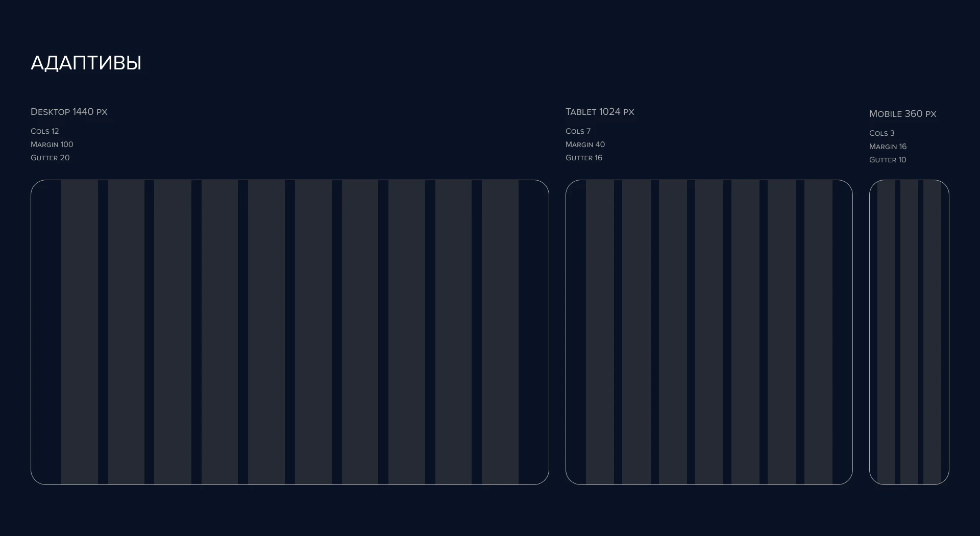
Task: Click the Gutter 10 text
Action: click(888, 160)
